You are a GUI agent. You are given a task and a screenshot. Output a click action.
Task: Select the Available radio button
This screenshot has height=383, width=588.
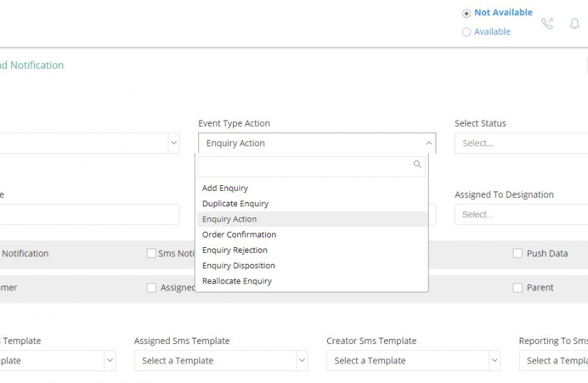point(466,32)
